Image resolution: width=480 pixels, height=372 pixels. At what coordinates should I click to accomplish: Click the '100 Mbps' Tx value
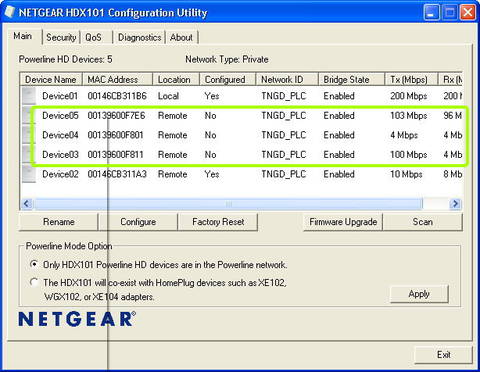409,155
